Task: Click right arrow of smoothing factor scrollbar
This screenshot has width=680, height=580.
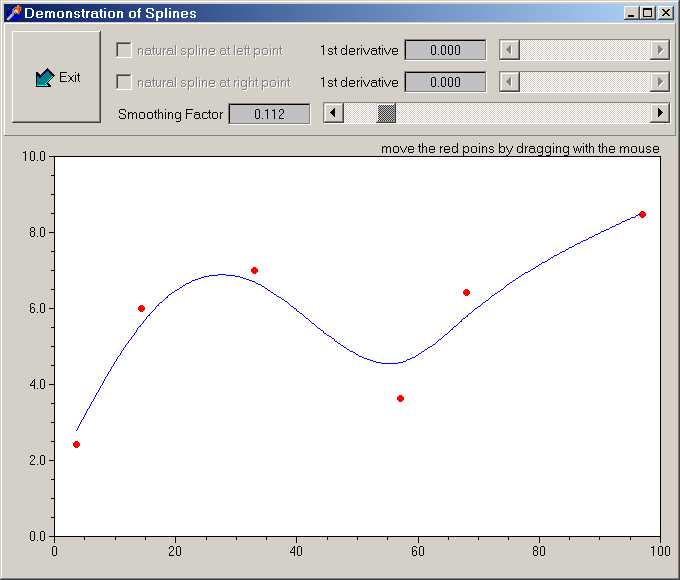Action: (x=659, y=113)
